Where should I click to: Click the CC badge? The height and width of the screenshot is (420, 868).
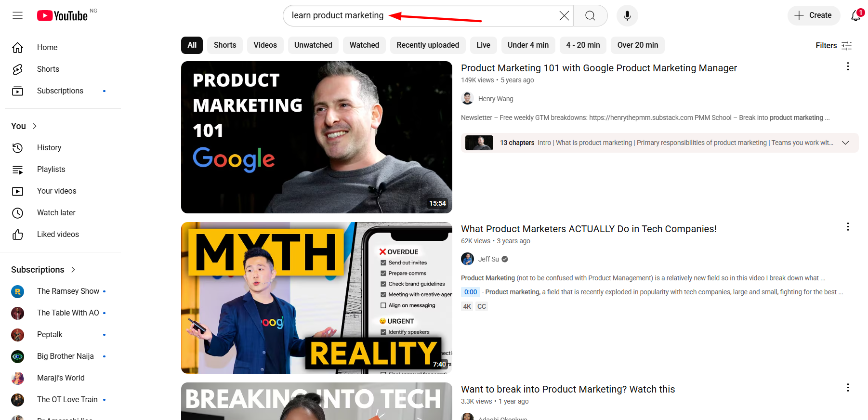click(x=482, y=306)
